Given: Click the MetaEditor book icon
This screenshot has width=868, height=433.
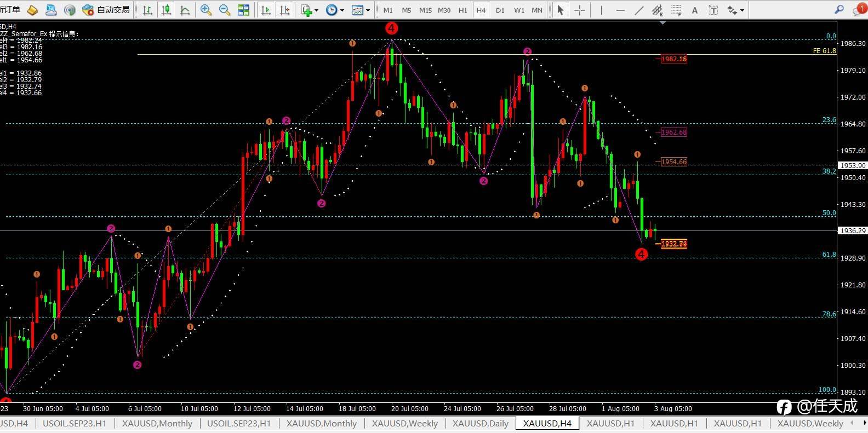Looking at the screenshot, I should [x=33, y=10].
